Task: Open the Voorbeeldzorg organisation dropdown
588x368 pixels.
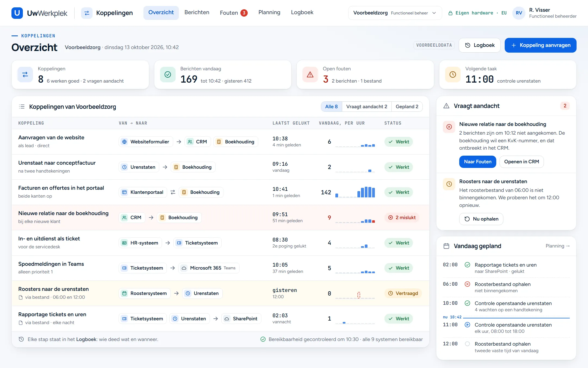Action: click(395, 13)
